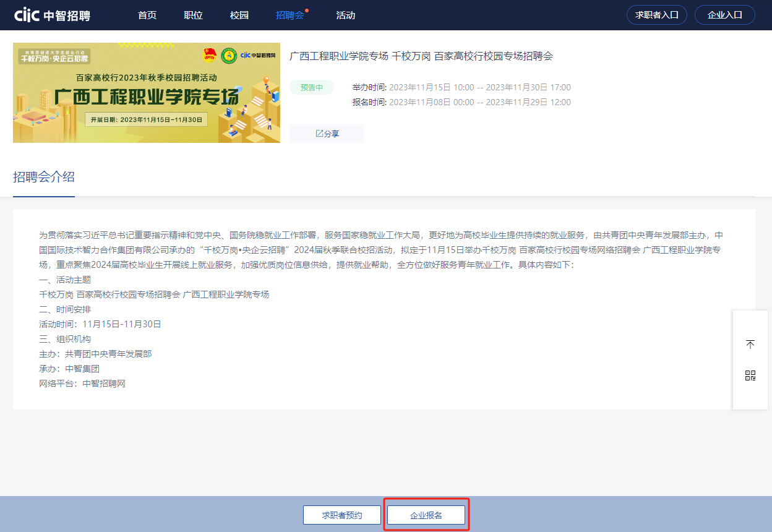Open 活动 in the top navigation

tap(345, 15)
